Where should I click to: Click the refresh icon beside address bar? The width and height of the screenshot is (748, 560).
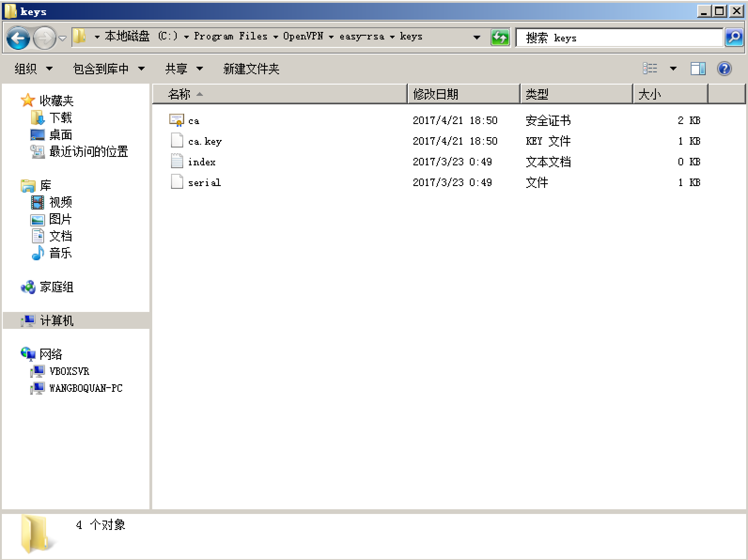pyautogui.click(x=500, y=37)
